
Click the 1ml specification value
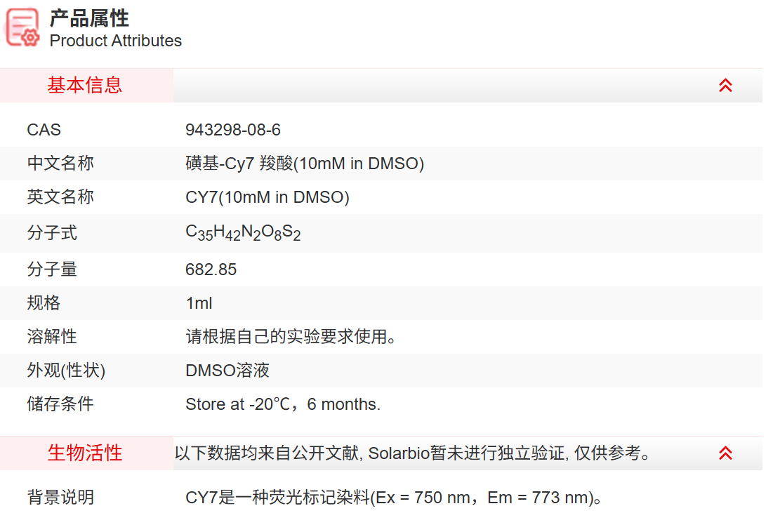(x=199, y=303)
